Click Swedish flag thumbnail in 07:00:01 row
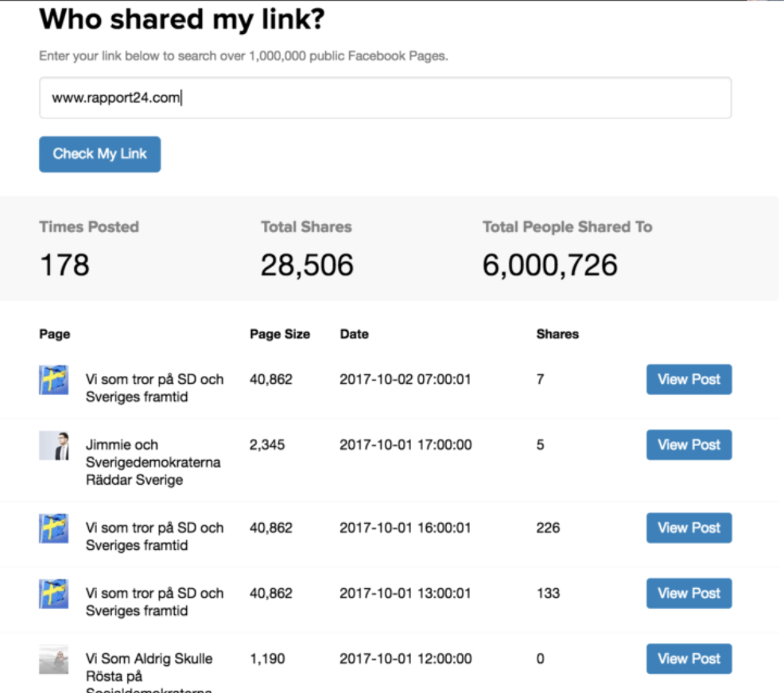The width and height of the screenshot is (784, 693). [54, 380]
